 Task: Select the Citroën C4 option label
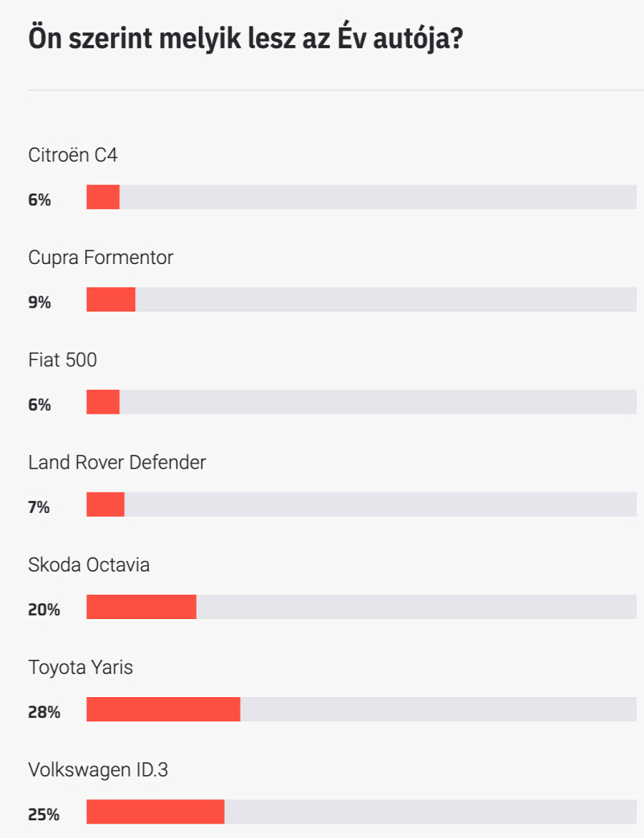(72, 155)
